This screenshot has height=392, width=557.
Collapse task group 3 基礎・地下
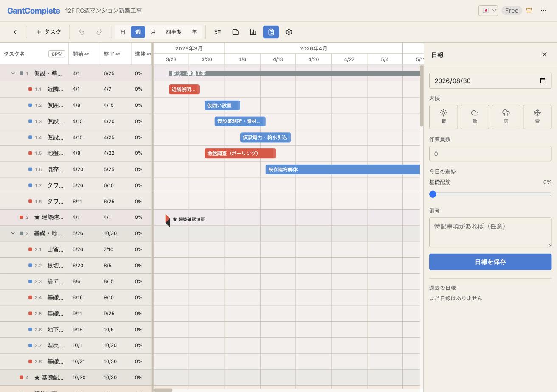click(x=13, y=233)
